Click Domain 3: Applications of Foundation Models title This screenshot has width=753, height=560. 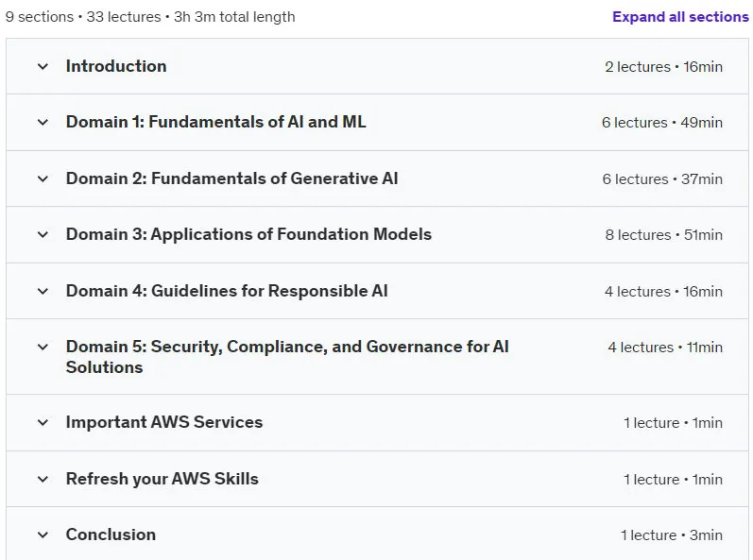248,234
